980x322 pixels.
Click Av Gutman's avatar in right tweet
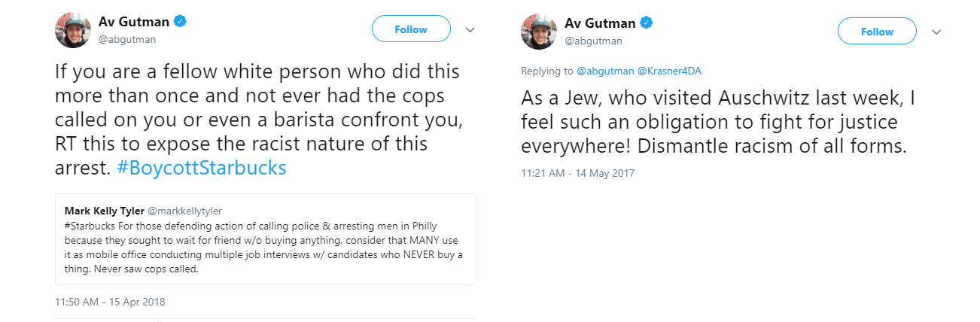(539, 31)
